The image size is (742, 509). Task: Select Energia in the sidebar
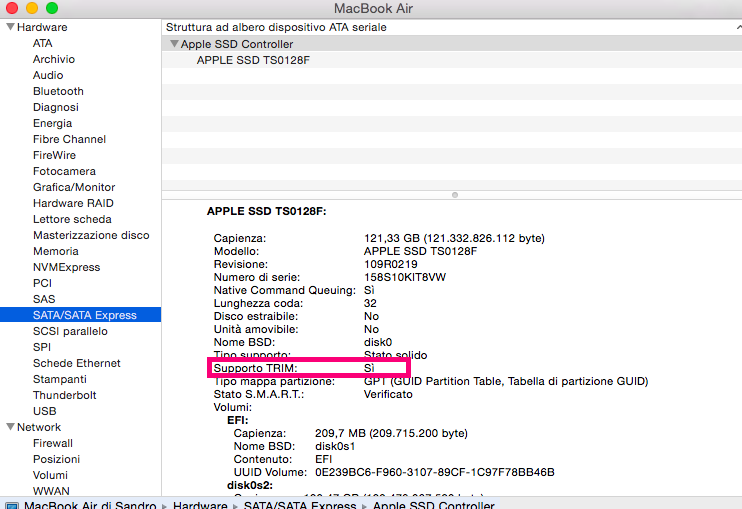coord(53,123)
